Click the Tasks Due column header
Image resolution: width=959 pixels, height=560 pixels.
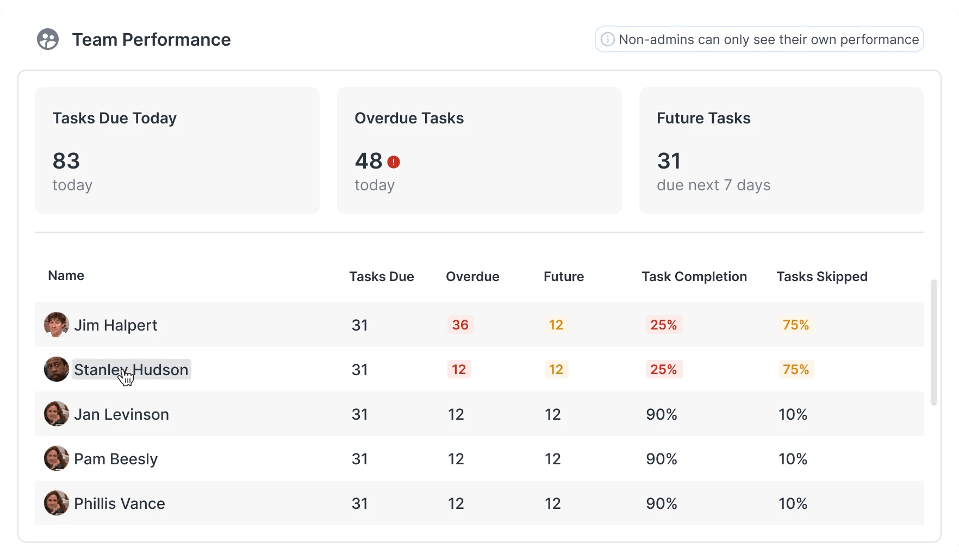coord(382,277)
